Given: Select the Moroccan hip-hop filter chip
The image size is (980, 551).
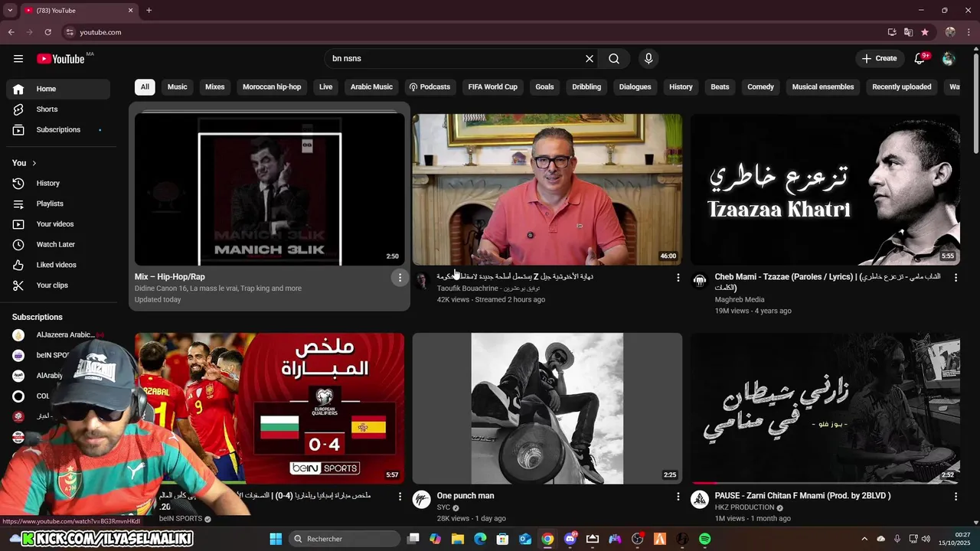Looking at the screenshot, I should pos(272,87).
